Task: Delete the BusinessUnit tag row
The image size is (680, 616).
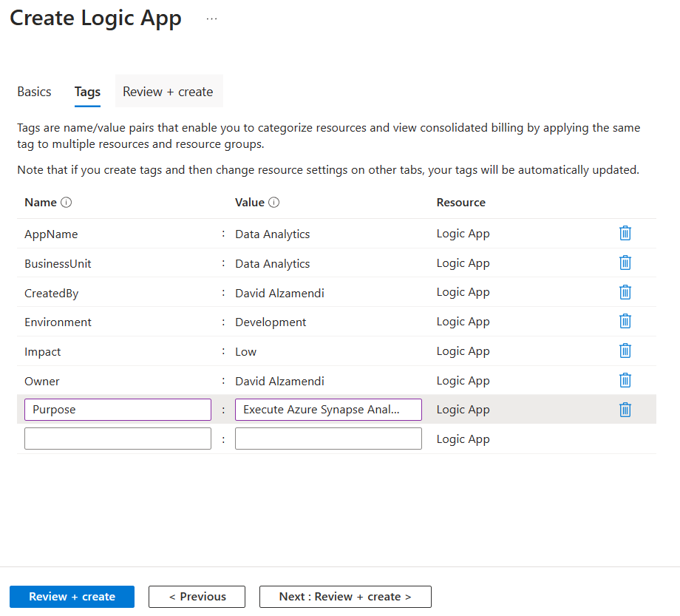Action: [x=625, y=263]
